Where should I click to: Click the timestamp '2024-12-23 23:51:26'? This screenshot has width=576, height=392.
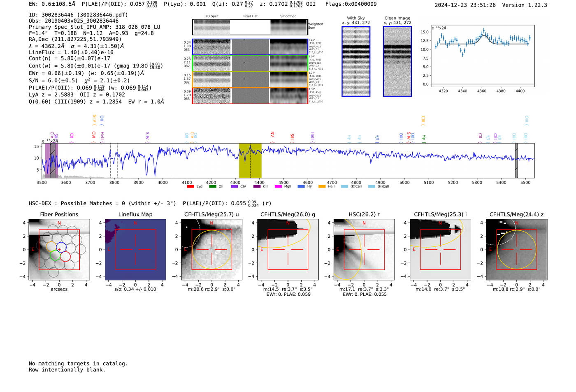tap(465, 5)
